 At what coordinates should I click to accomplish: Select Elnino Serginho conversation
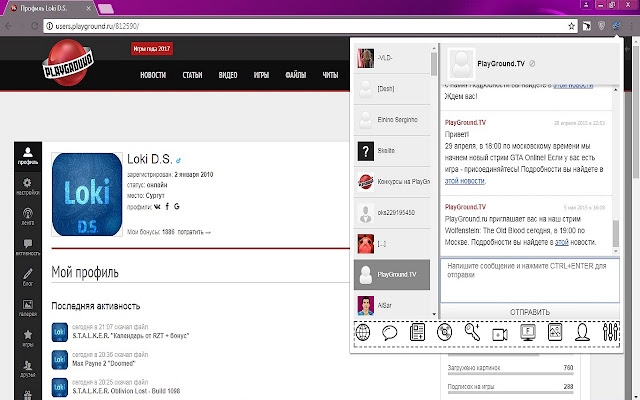point(392,120)
